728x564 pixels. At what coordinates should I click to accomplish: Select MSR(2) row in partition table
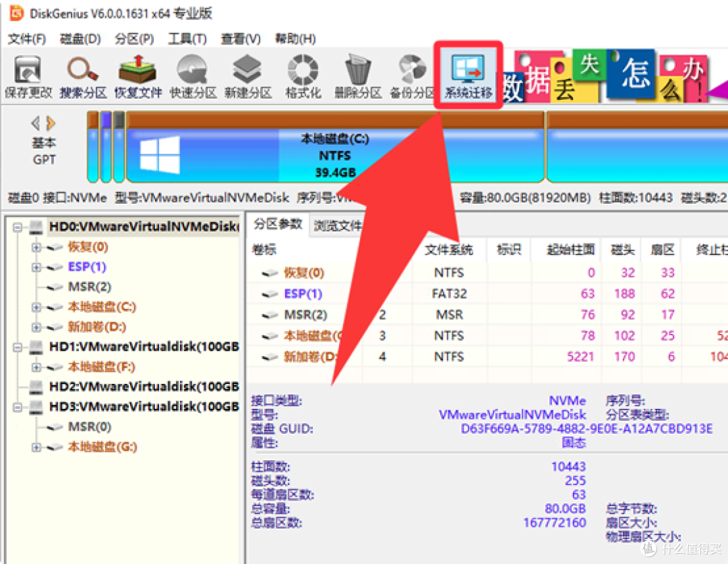point(487,314)
